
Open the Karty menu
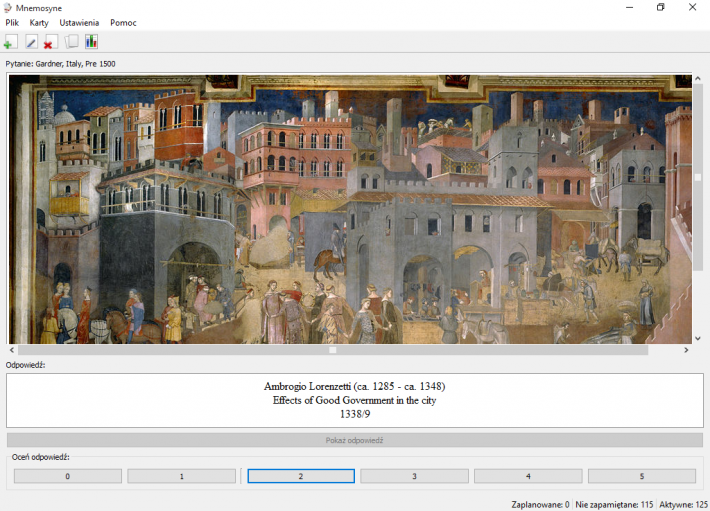pyautogui.click(x=39, y=23)
